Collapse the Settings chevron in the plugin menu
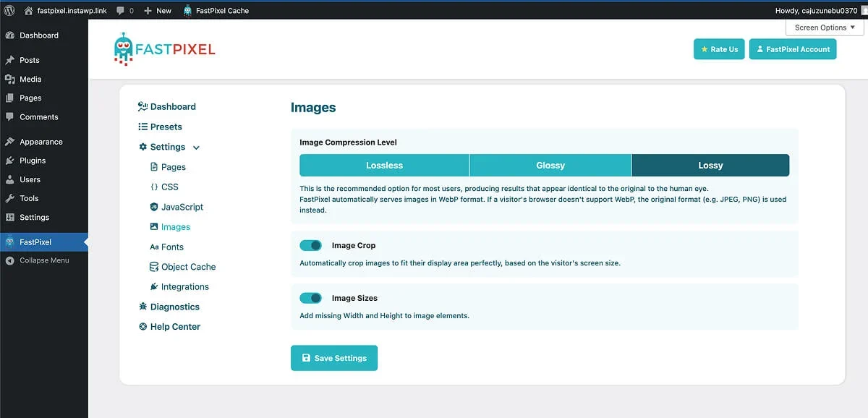This screenshot has height=418, width=868. (196, 148)
